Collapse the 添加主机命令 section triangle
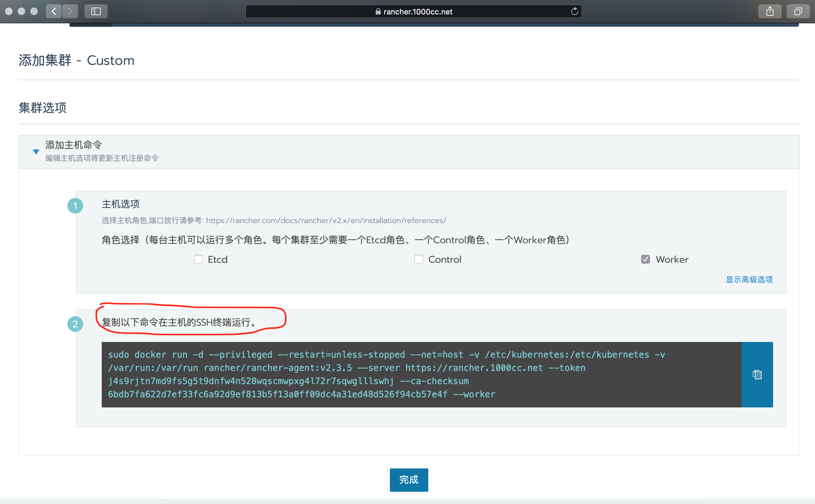This screenshot has height=504, width=815. [36, 152]
